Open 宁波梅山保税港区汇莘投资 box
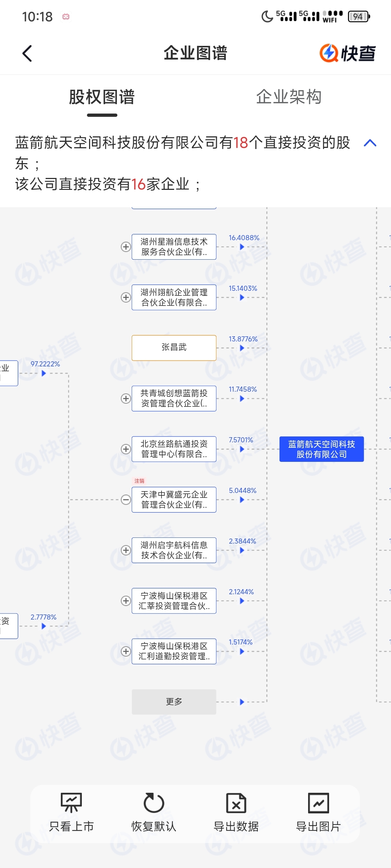Image resolution: width=391 pixels, height=868 pixels. click(174, 601)
